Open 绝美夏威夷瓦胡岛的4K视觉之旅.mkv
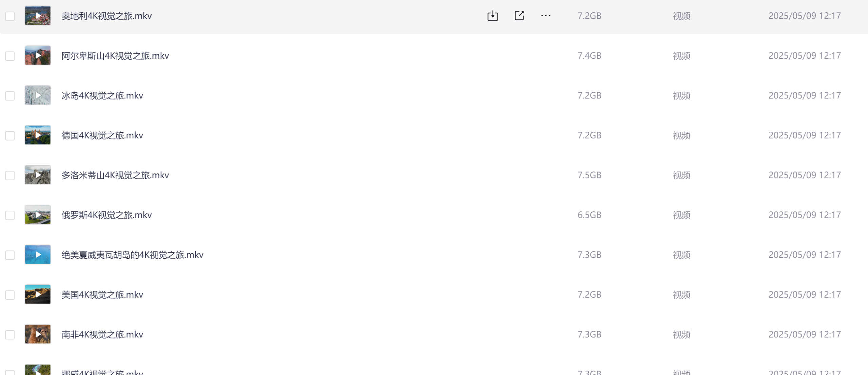The height and width of the screenshot is (375, 868). pyautogui.click(x=132, y=255)
